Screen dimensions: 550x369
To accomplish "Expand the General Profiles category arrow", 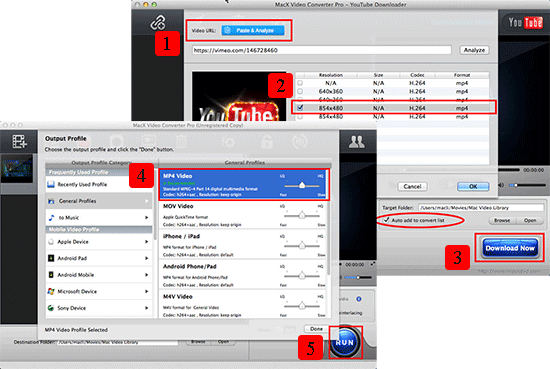I will click(x=147, y=201).
